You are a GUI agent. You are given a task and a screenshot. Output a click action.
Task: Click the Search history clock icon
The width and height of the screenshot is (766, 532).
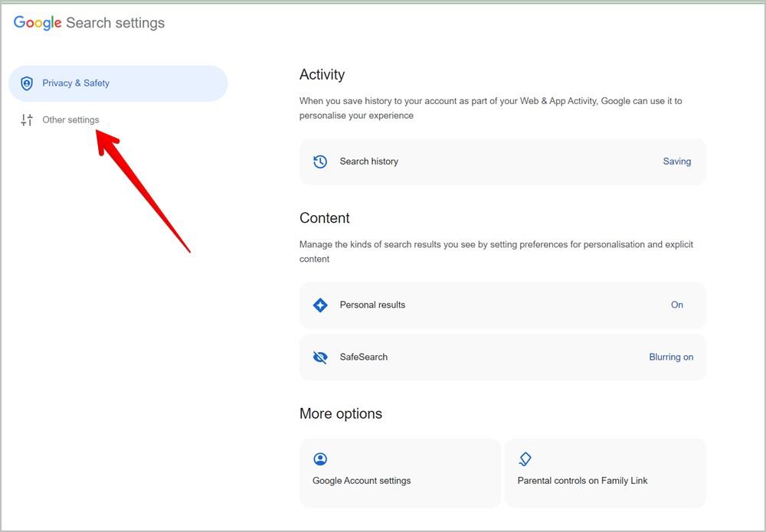320,162
